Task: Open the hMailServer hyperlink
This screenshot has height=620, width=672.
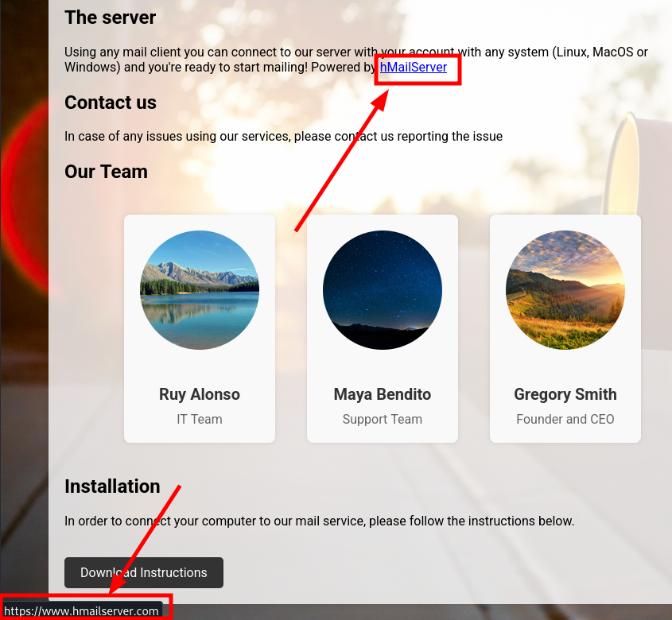Action: [414, 68]
